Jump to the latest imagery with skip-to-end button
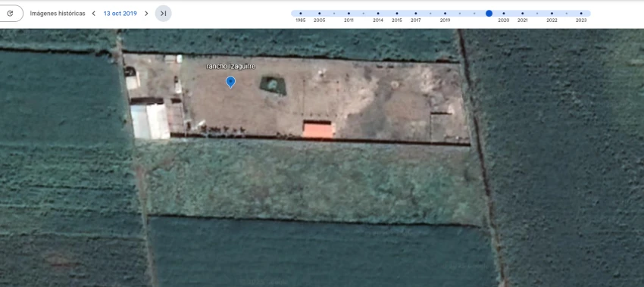 [x=163, y=14]
